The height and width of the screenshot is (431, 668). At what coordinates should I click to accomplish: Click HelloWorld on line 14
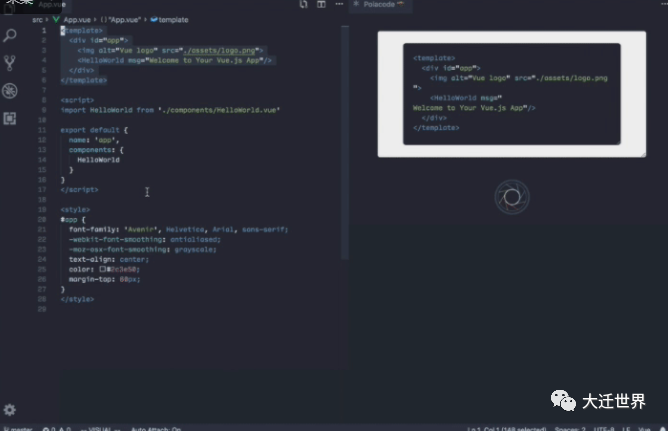[x=98, y=160]
